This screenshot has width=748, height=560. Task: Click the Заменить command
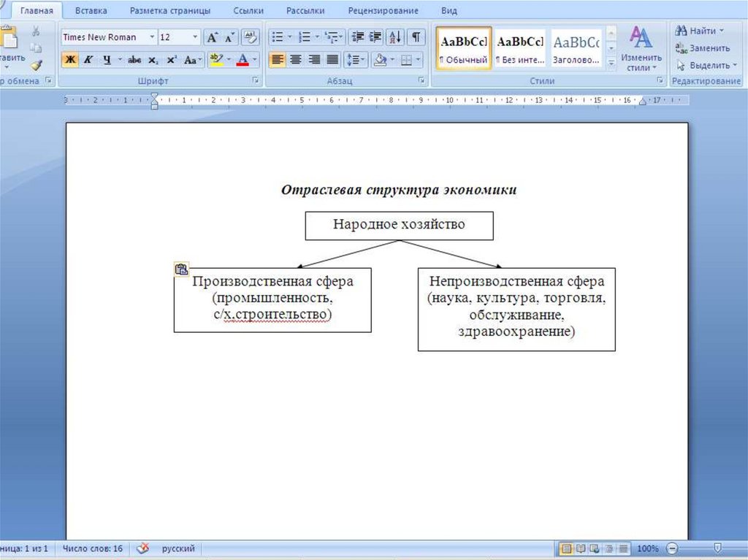point(710,48)
